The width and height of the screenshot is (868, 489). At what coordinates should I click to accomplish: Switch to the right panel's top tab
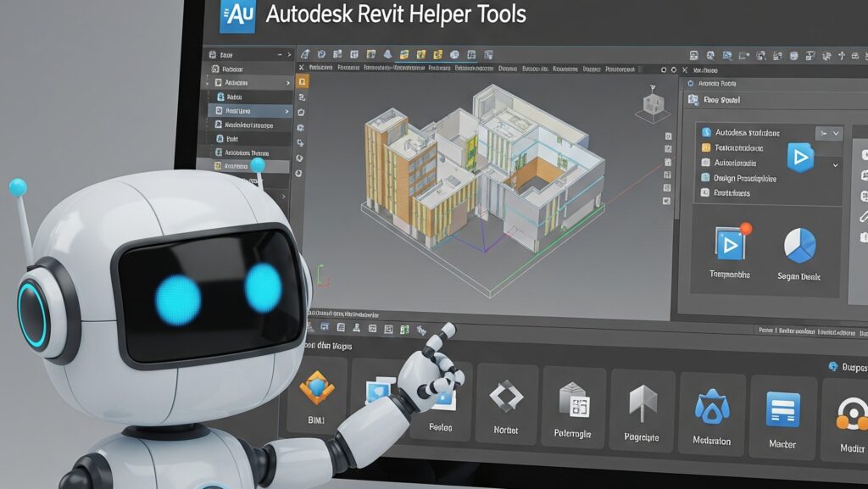click(706, 70)
